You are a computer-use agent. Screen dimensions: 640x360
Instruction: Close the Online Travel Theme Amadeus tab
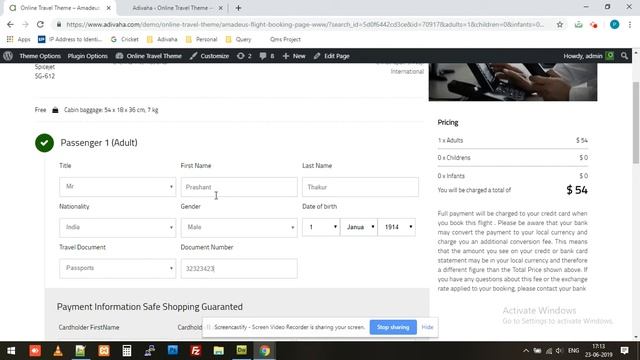[109, 8]
